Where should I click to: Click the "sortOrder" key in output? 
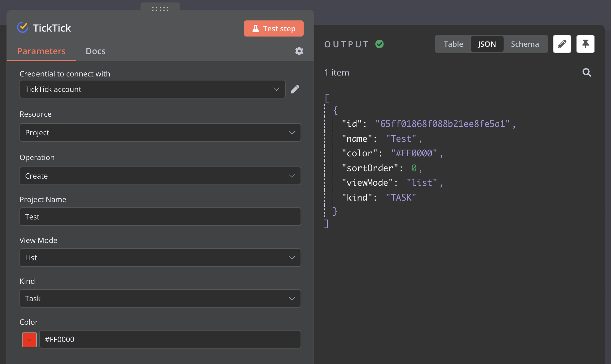pos(370,168)
